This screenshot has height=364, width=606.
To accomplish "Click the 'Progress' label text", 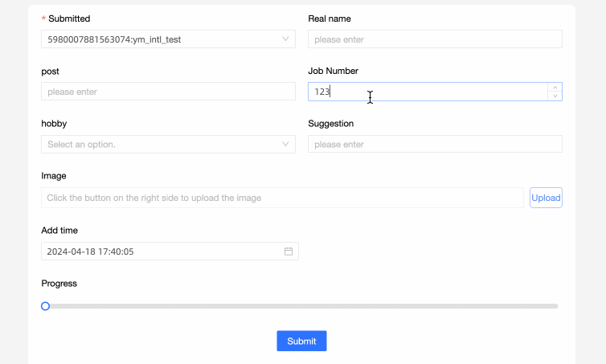I will click(59, 283).
